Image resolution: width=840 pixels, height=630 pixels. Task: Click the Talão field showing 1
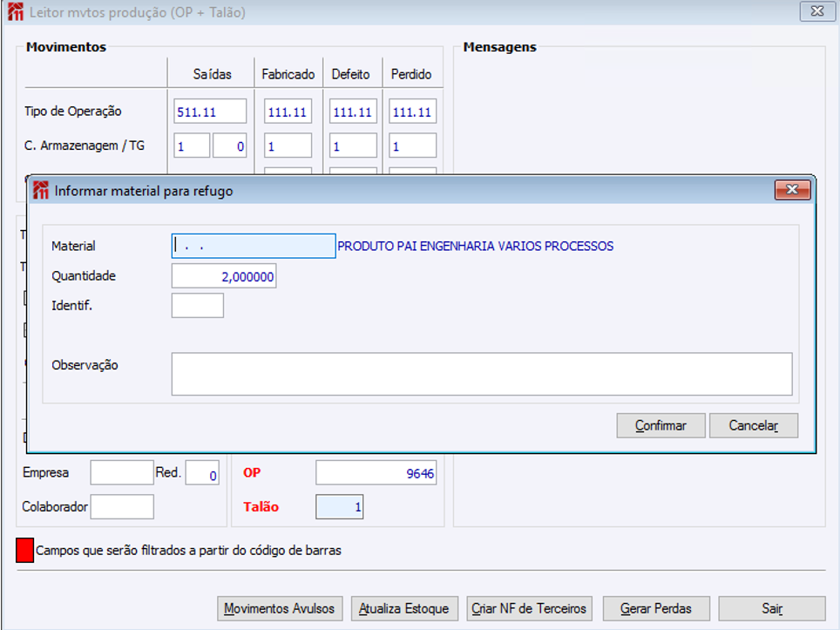340,507
